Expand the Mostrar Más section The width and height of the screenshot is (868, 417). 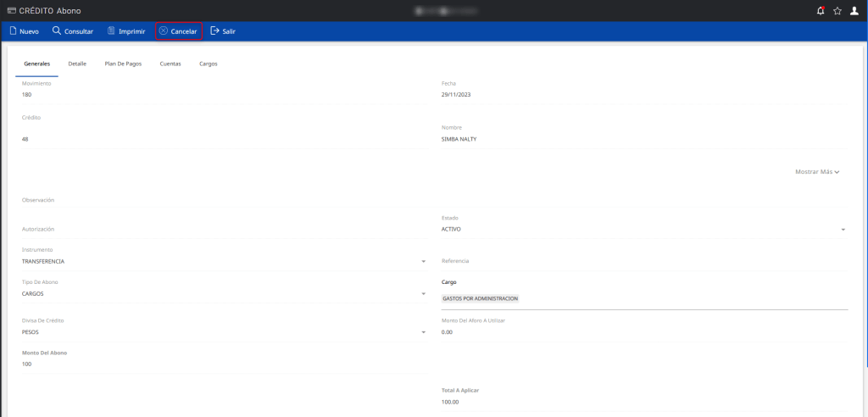[817, 172]
